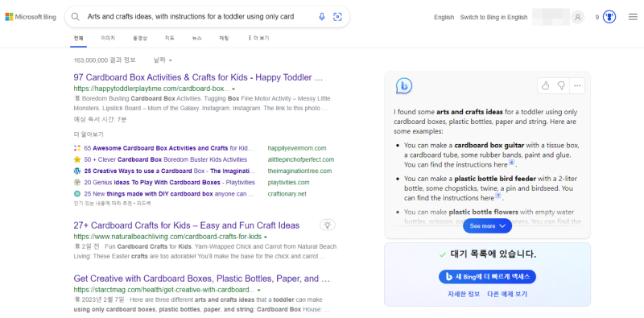Click the microphone voice search icon

(321, 17)
